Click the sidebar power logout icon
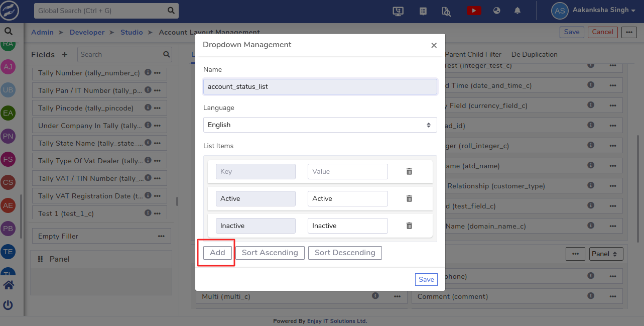This screenshot has width=644, height=326. [8, 305]
